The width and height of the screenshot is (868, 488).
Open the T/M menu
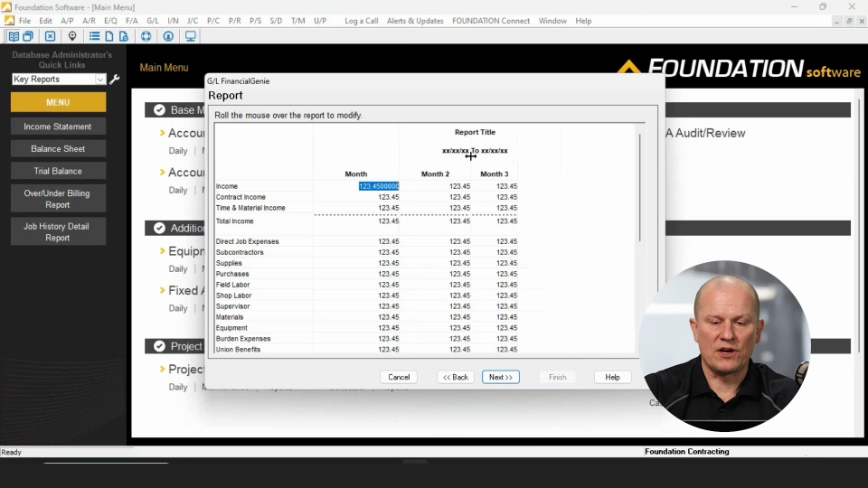point(297,21)
